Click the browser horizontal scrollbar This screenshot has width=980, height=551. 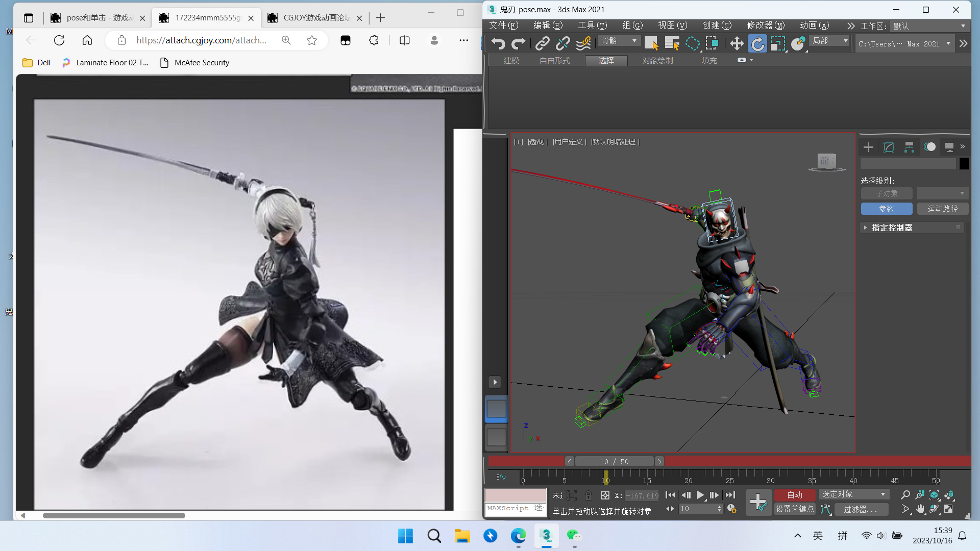[x=114, y=515]
